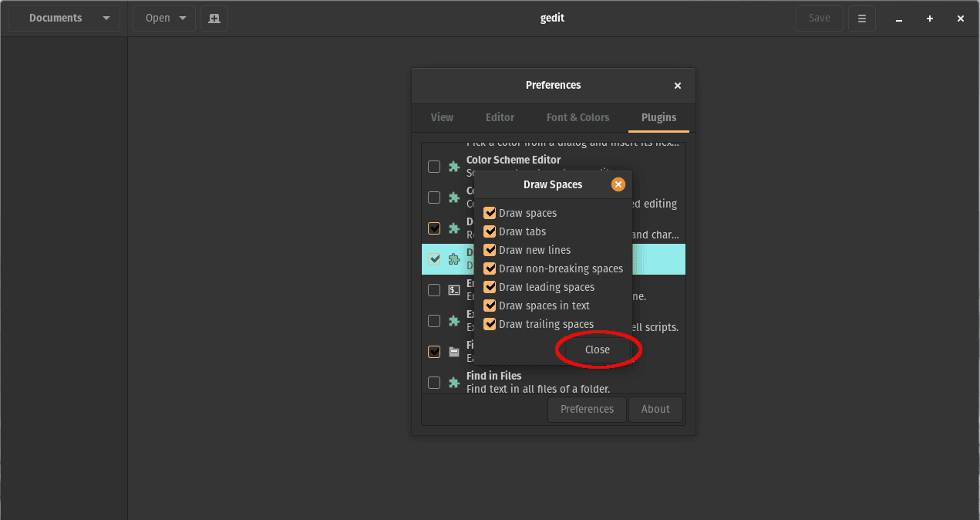Click the Draw Spaces dialog title

coord(553,184)
